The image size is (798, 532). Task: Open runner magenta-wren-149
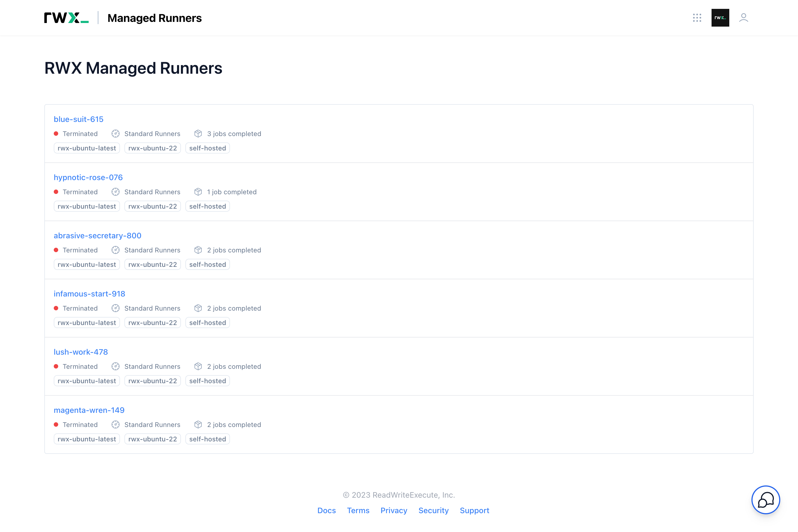point(89,410)
